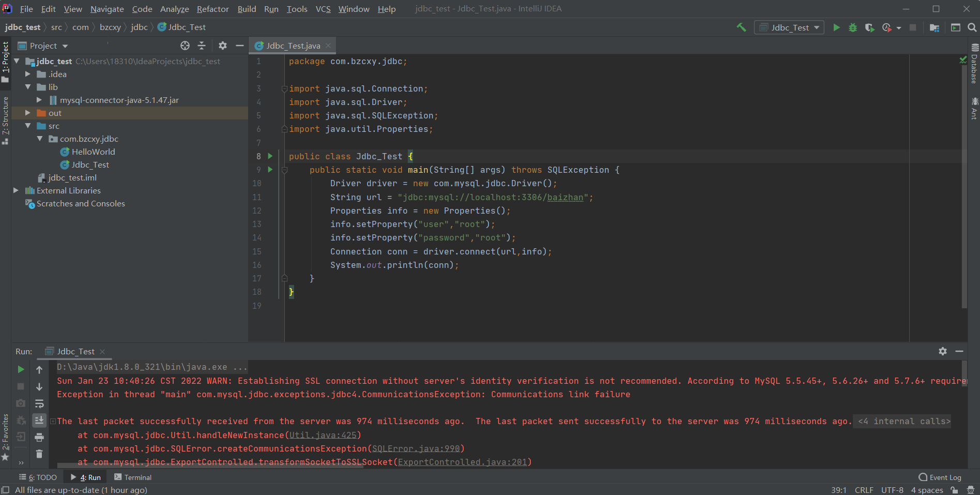Click the Search Everywhere magnifier
This screenshot has width=980, height=495.
coord(972,27)
